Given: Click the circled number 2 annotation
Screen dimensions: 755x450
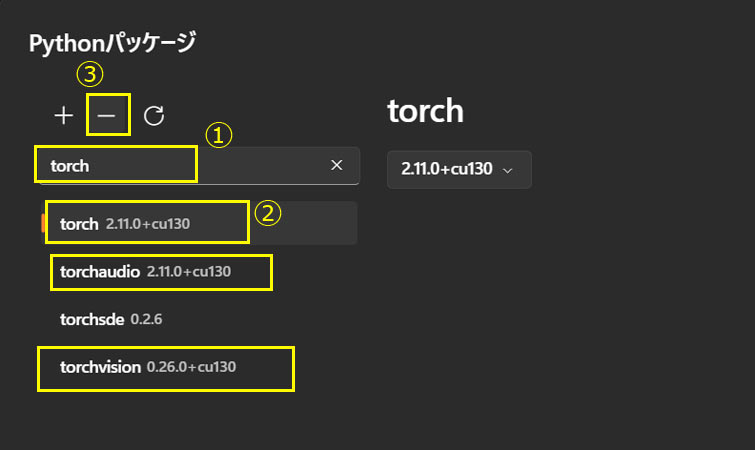Looking at the screenshot, I should [268, 212].
